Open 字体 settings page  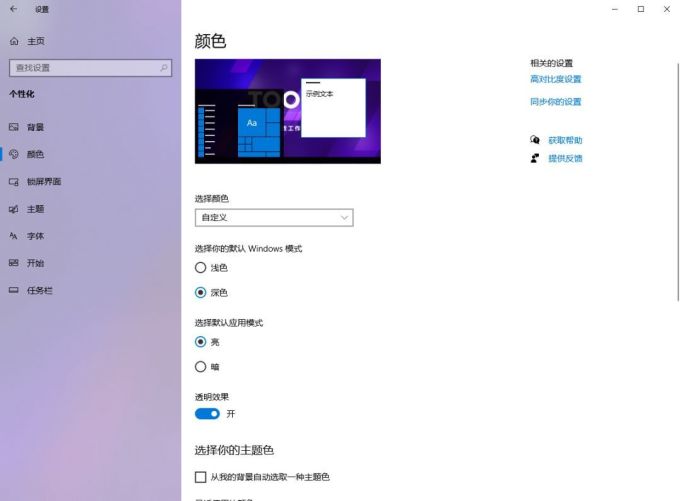(36, 236)
